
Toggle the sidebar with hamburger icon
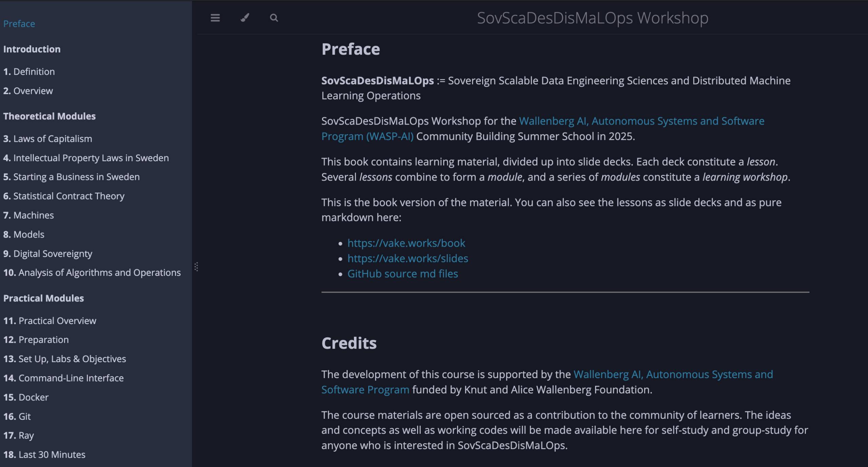pos(215,18)
